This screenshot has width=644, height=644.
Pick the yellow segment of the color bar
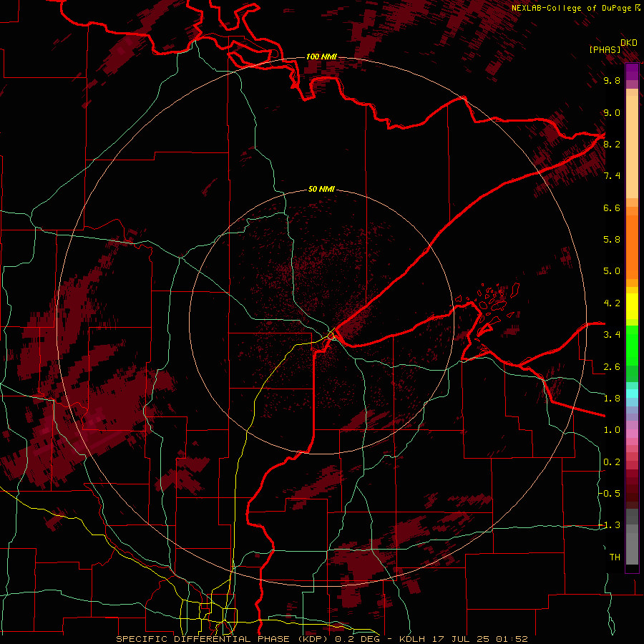pyautogui.click(x=632, y=306)
